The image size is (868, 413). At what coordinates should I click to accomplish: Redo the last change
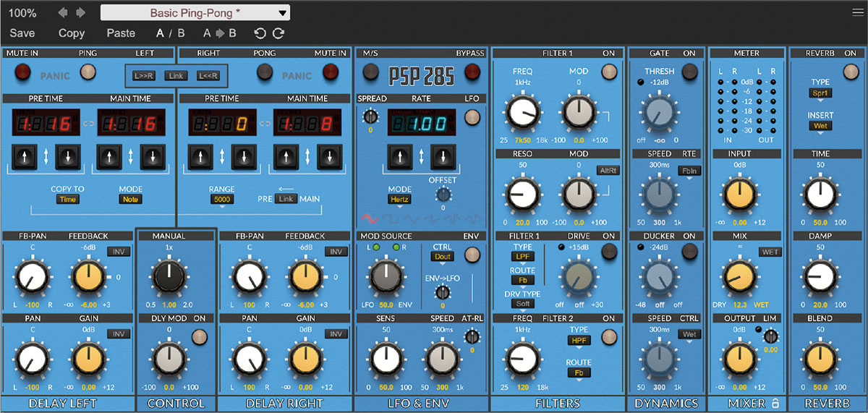(x=278, y=33)
